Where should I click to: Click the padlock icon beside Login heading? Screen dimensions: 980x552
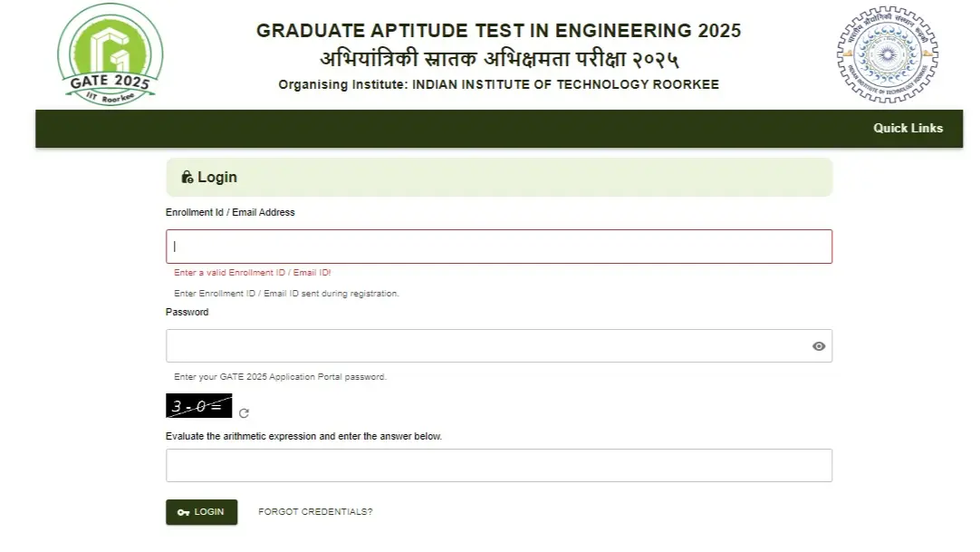point(187,177)
